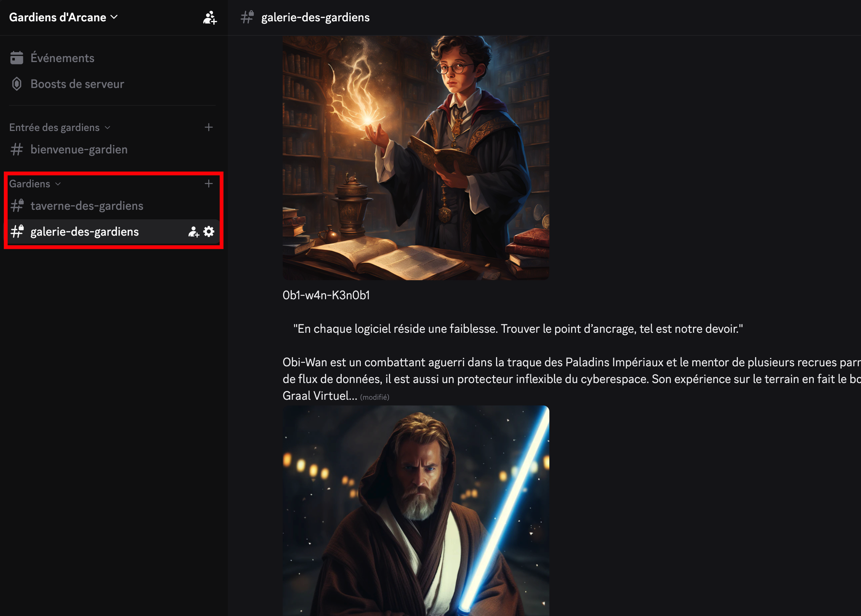The image size is (861, 616).
Task: Click the locked hashtag icon of taverne-des-gardiens
Action: click(x=17, y=206)
